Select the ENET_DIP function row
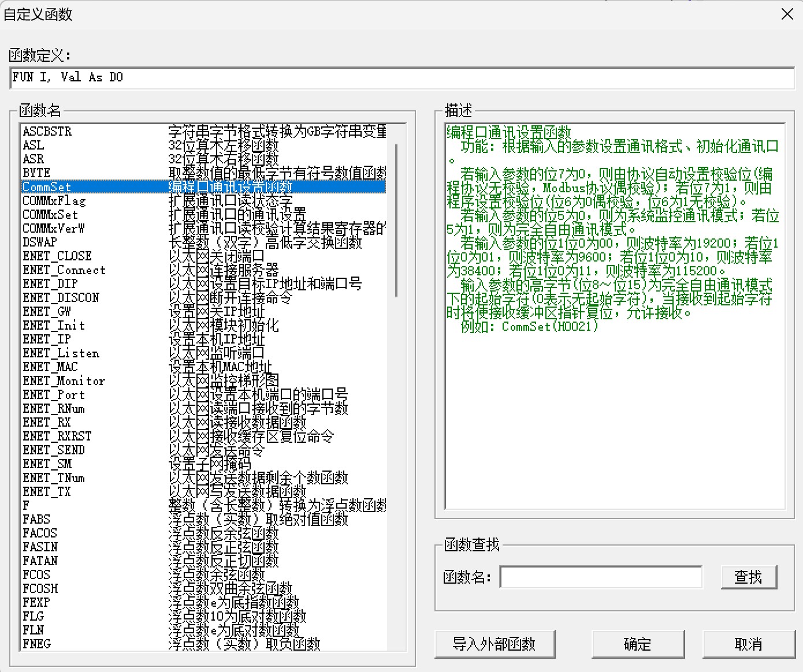This screenshot has width=803, height=672. 204,284
